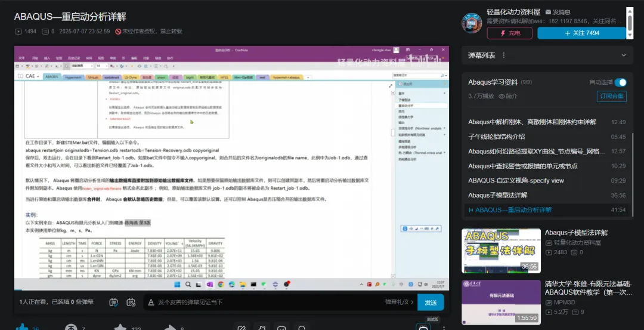Open recommended title Abaqus子模型法详解
644x330 pixels.
[x=576, y=233]
